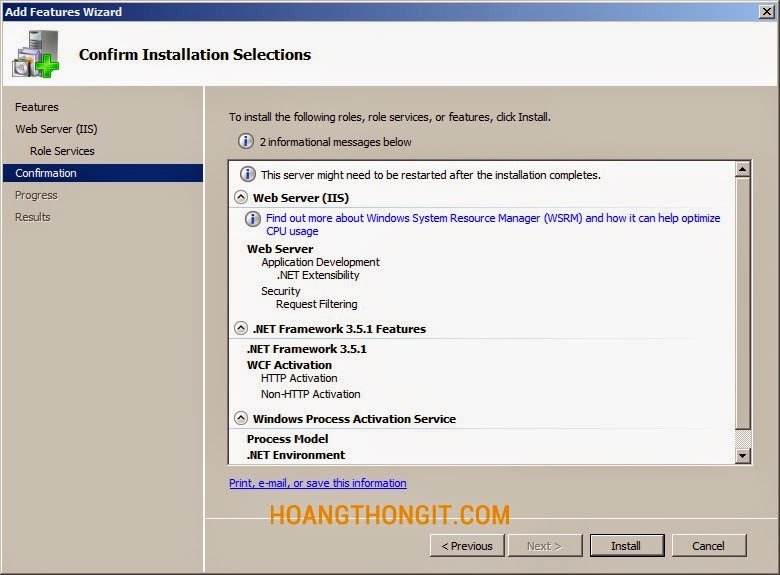Screen dimensions: 780x575
Task: Click 'Security' entry in the list
Action: 281,291
